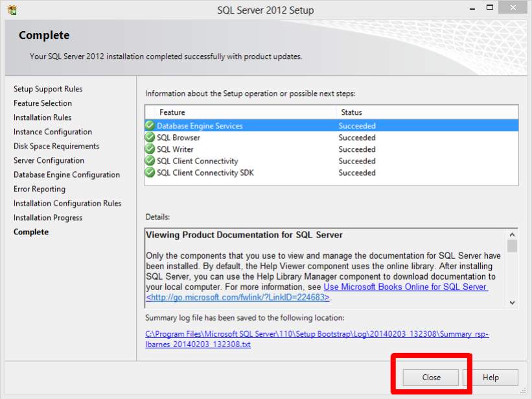The width and height of the screenshot is (532, 399).
Task: Select the SQL Browser row
Action: [332, 137]
